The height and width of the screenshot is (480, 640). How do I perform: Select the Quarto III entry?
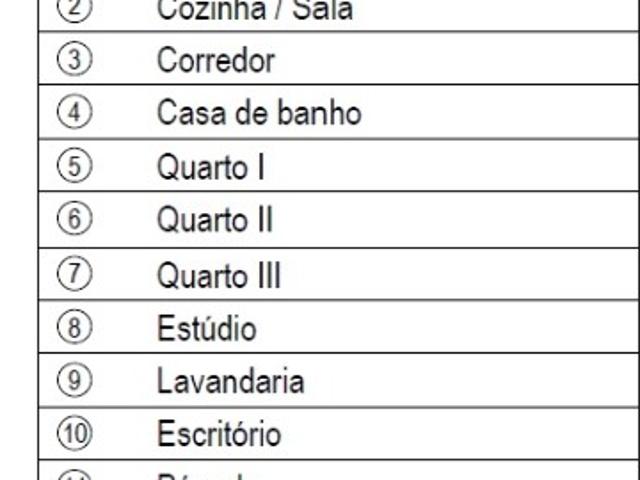click(218, 274)
